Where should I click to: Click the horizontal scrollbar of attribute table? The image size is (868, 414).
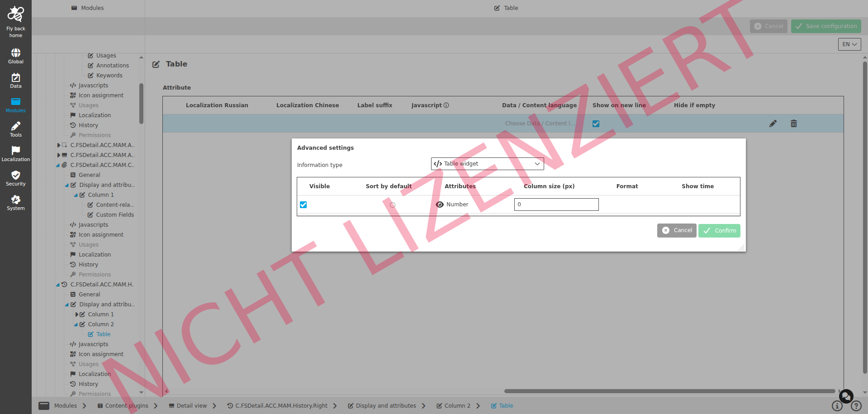tap(669, 391)
